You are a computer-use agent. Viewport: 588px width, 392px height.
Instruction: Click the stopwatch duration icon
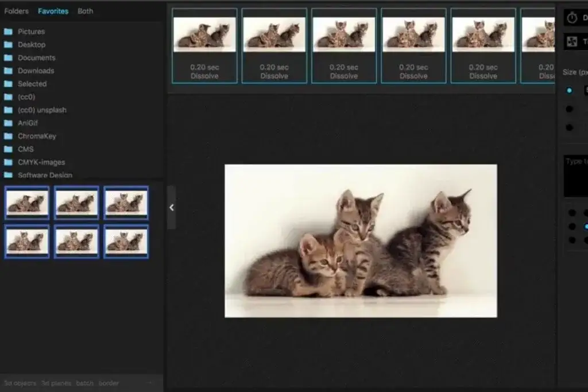pos(572,18)
